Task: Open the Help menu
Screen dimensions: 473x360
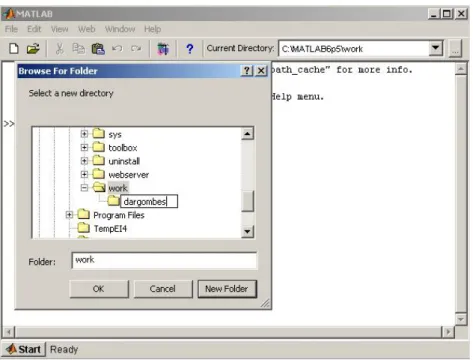Action: [x=153, y=29]
